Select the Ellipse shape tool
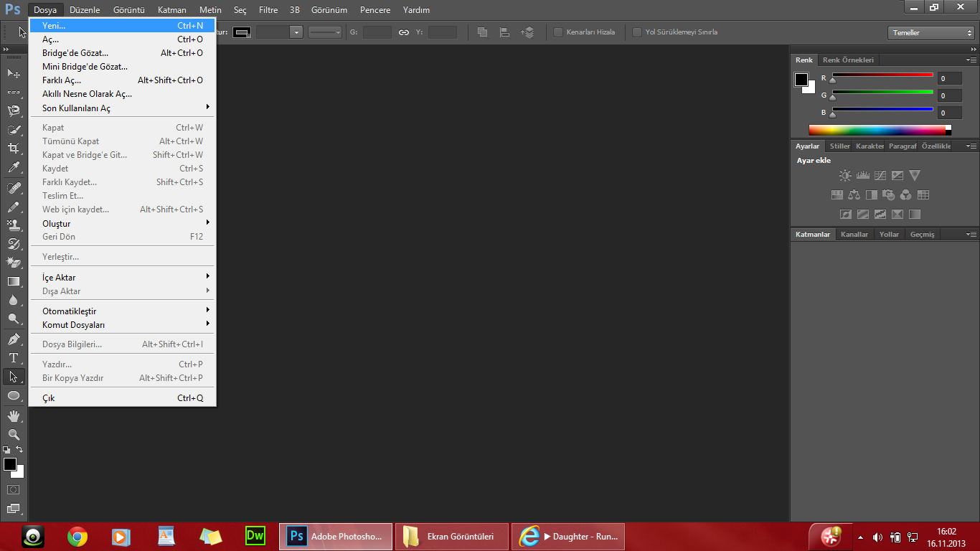This screenshot has height=551, width=980. pos(14,395)
